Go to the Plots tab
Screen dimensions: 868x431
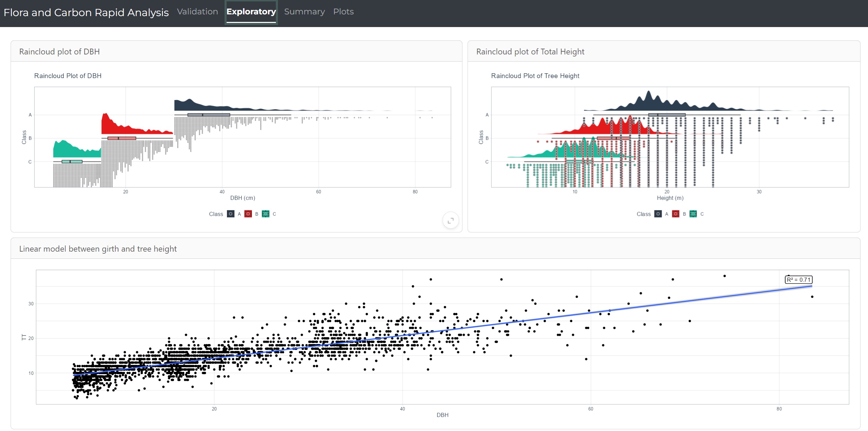tap(343, 12)
